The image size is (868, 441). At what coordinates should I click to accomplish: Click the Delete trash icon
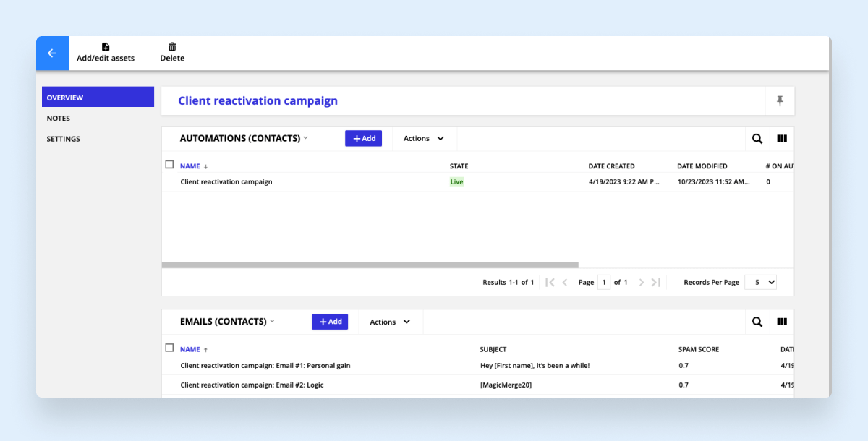pos(172,47)
